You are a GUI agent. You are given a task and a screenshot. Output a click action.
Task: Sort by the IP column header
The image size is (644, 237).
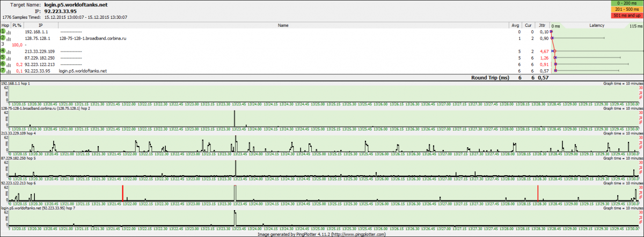40,25
